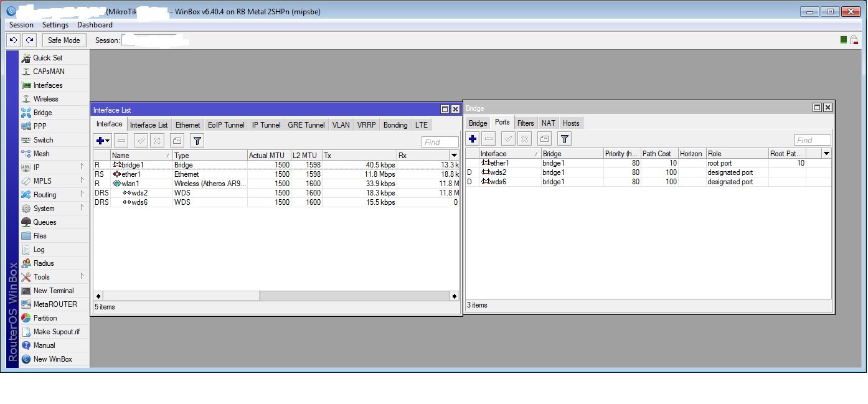Open the Settings menu
Image resolution: width=868 pixels, height=404 pixels.
point(55,25)
